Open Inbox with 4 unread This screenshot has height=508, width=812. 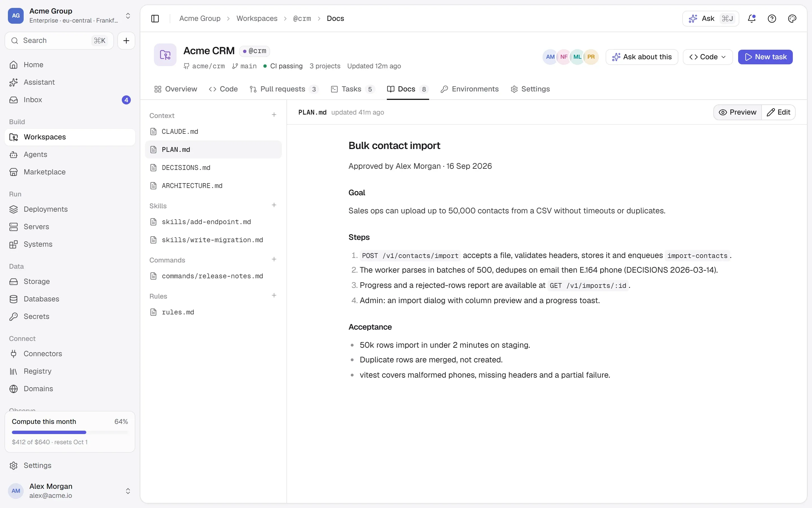[70, 100]
